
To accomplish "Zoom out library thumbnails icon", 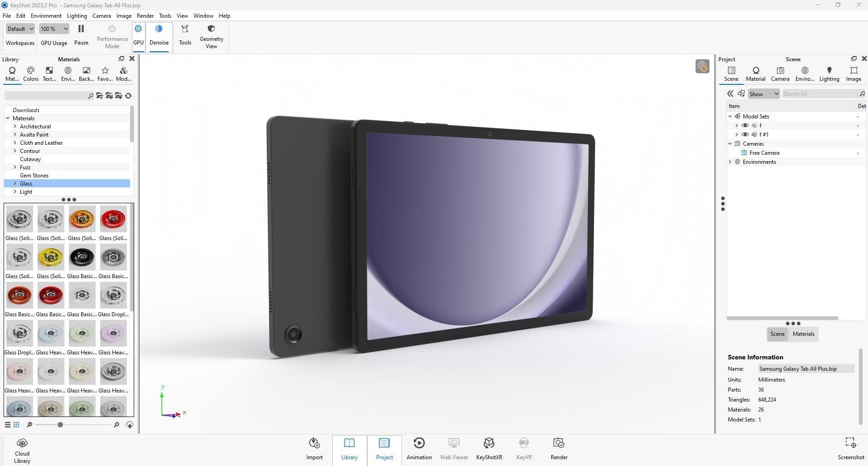I will (x=29, y=425).
